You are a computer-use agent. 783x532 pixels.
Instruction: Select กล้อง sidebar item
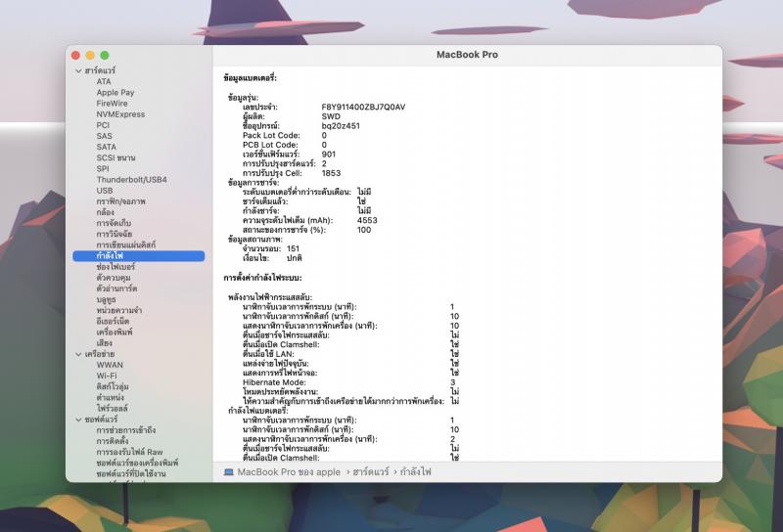click(x=106, y=212)
